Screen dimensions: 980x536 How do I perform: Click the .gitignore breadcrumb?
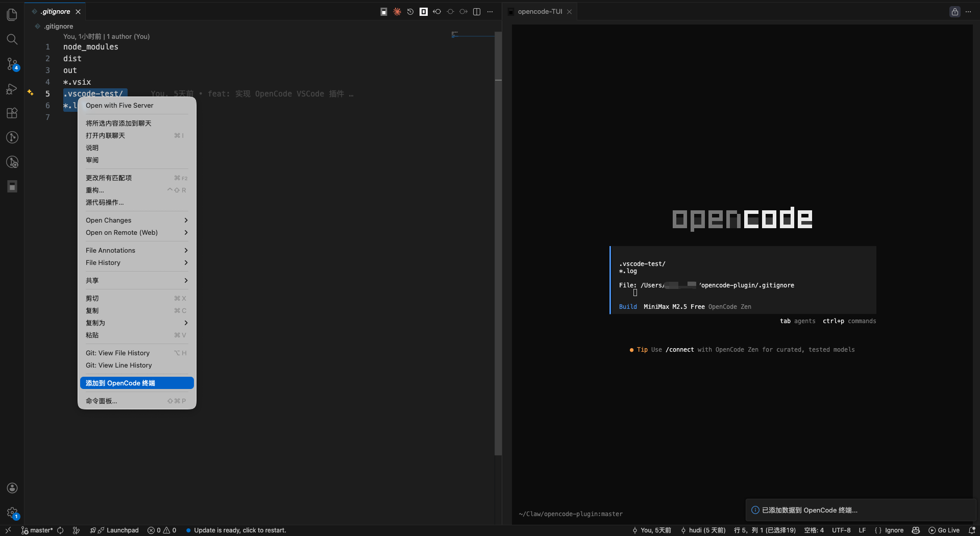pyautogui.click(x=54, y=26)
